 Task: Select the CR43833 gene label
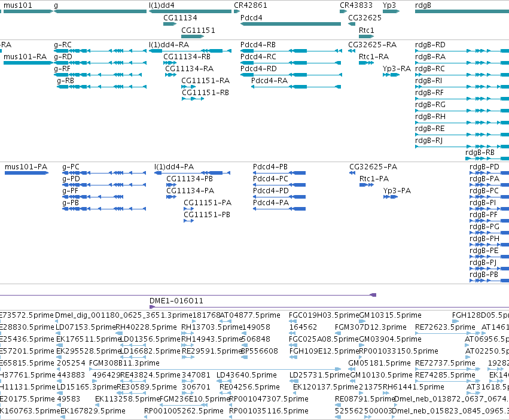[356, 5]
